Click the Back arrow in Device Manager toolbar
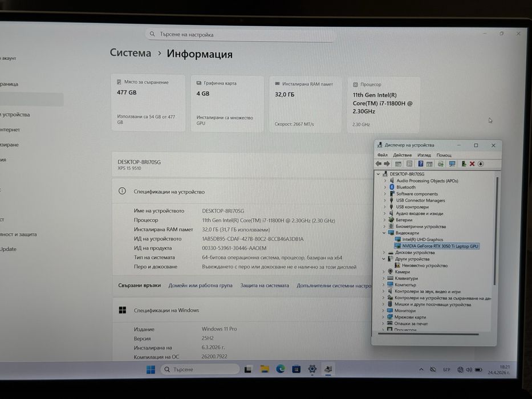 (x=379, y=164)
